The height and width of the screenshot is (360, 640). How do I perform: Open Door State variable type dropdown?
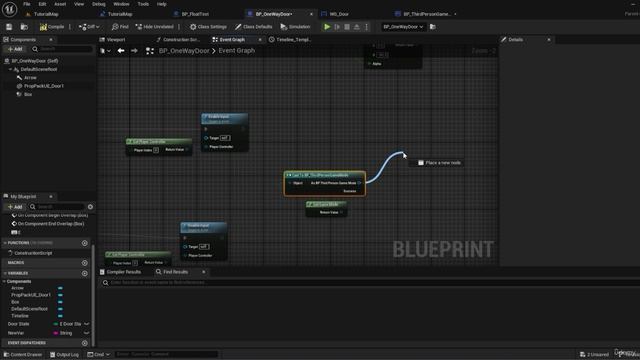[x=87, y=324]
